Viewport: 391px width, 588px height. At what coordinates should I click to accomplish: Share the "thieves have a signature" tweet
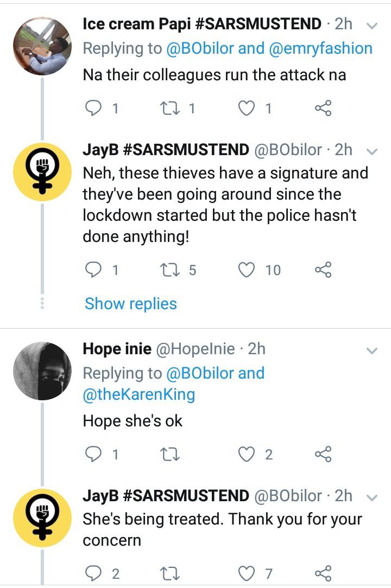(x=323, y=270)
